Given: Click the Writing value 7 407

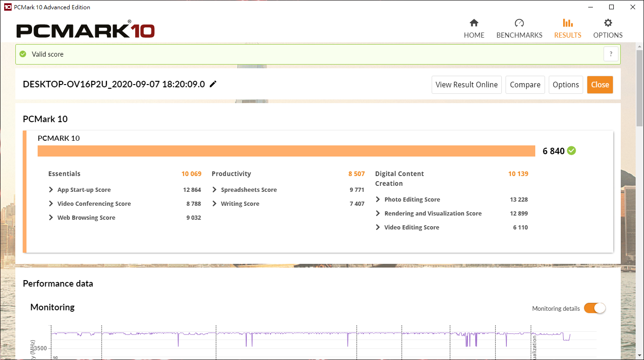Looking at the screenshot, I should tap(357, 203).
